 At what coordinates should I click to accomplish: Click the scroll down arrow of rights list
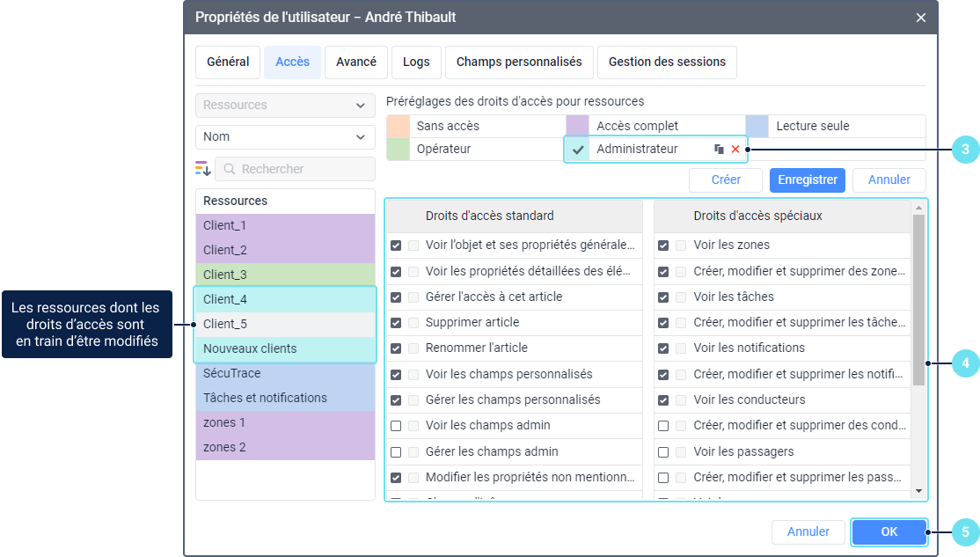pos(918,491)
